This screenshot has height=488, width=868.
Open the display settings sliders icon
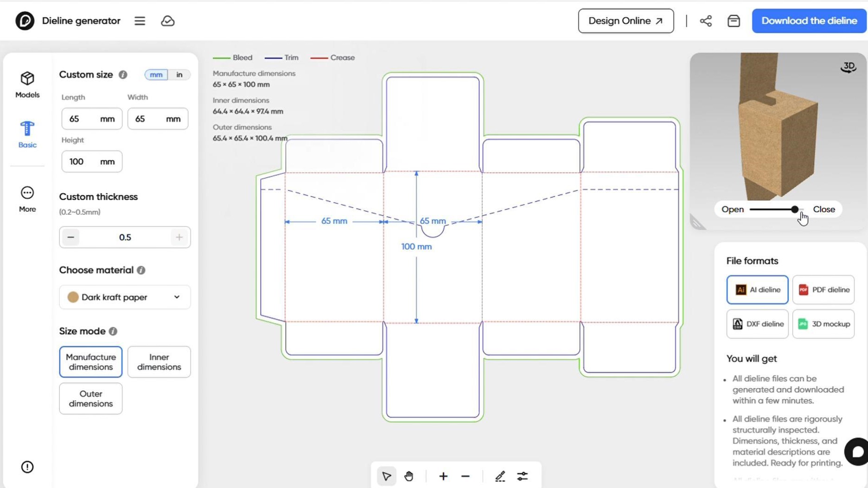pos(523,476)
